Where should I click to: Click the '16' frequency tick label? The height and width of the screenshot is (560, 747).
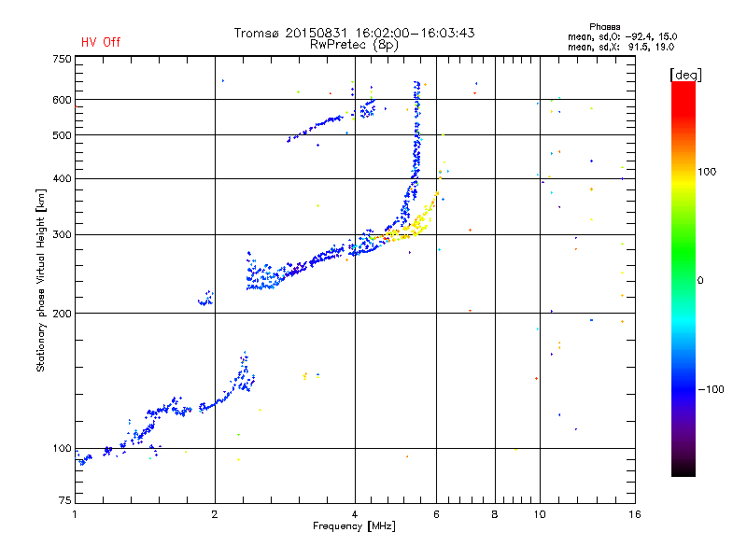(x=635, y=514)
